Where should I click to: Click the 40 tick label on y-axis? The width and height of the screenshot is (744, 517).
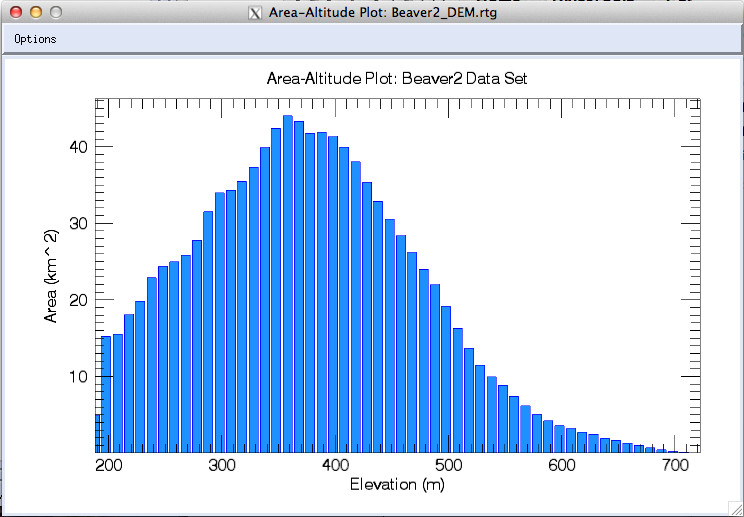click(x=79, y=147)
